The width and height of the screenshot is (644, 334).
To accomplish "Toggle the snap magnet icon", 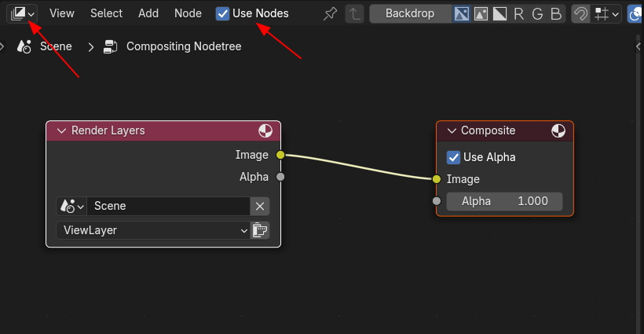I will coord(580,13).
